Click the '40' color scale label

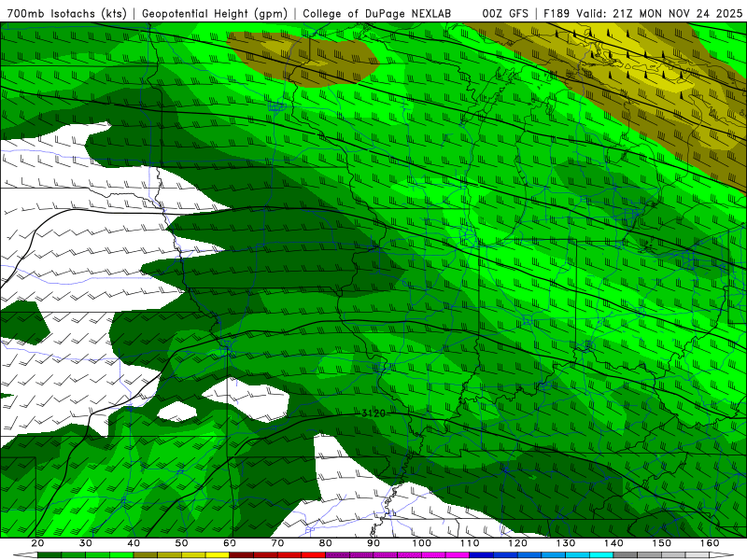pyautogui.click(x=134, y=543)
